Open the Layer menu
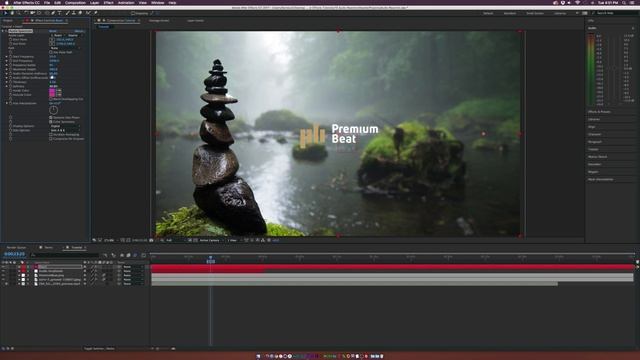The width and height of the screenshot is (640, 360). click(x=94, y=2)
